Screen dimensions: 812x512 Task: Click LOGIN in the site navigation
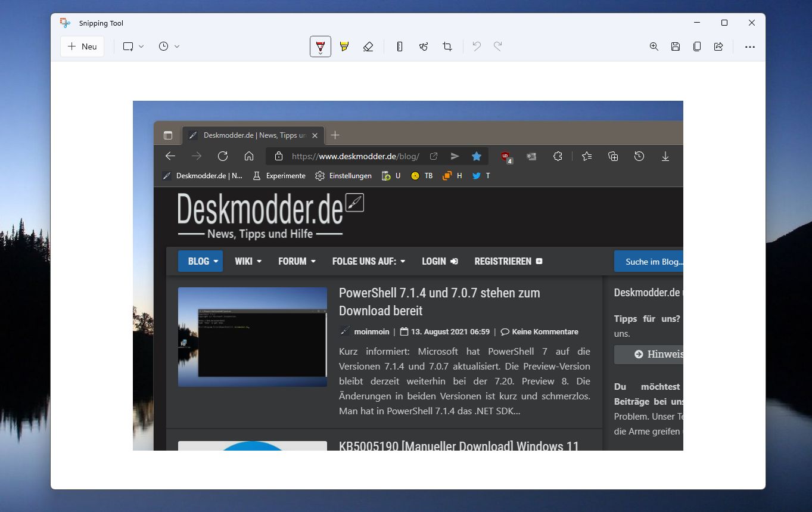(x=440, y=261)
